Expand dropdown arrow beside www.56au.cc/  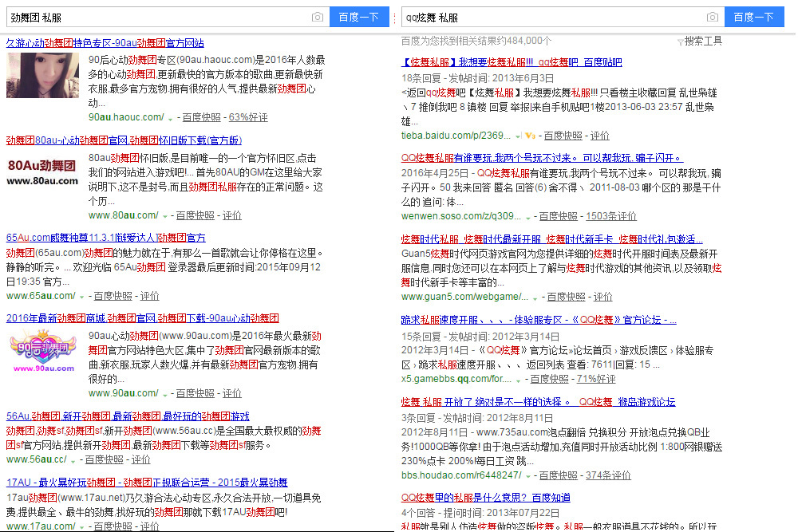(x=73, y=461)
